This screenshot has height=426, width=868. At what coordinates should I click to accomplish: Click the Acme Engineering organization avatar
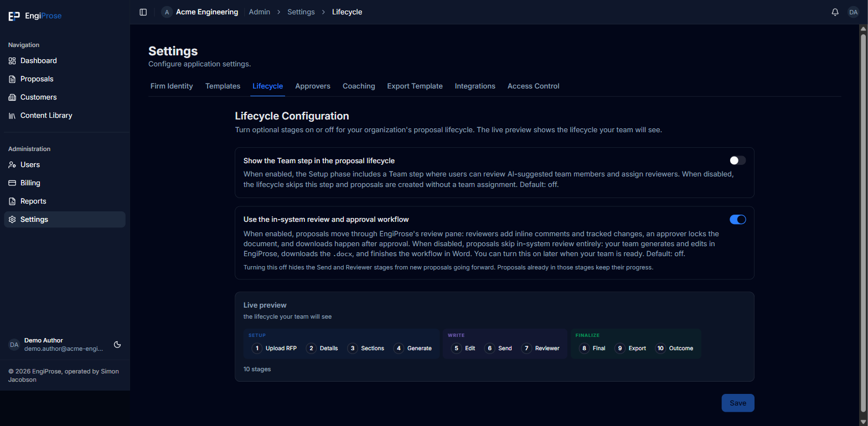(x=167, y=12)
